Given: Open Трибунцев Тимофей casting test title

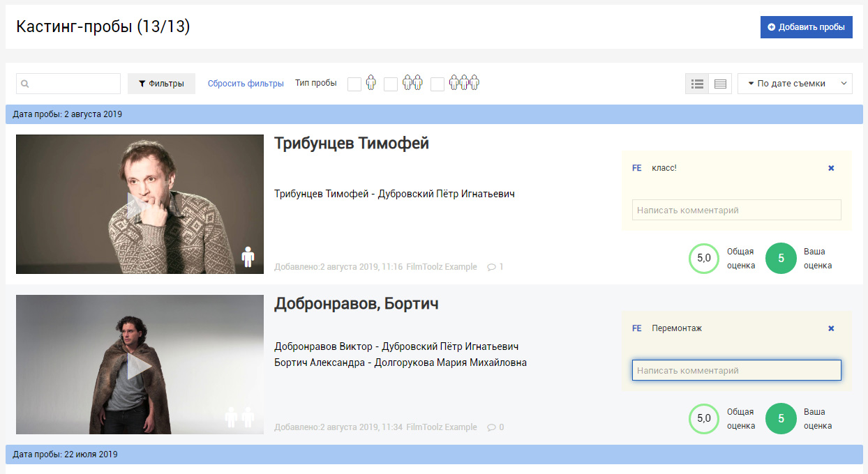Looking at the screenshot, I should (352, 144).
